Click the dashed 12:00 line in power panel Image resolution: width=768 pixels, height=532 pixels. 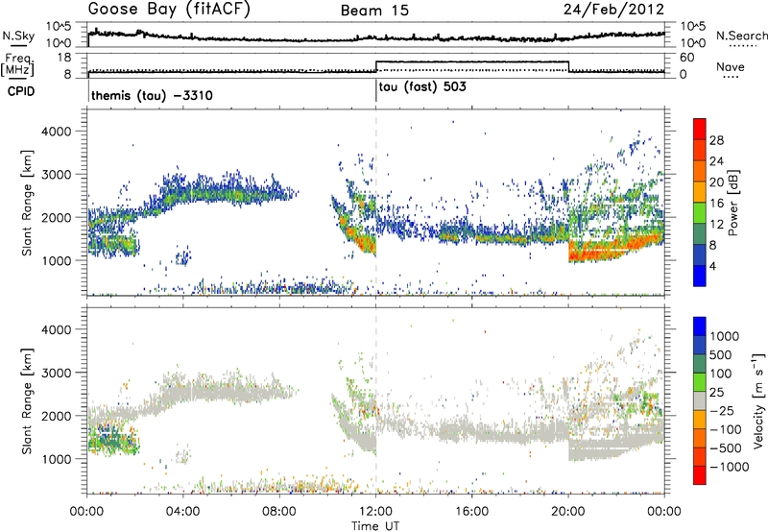click(376, 203)
